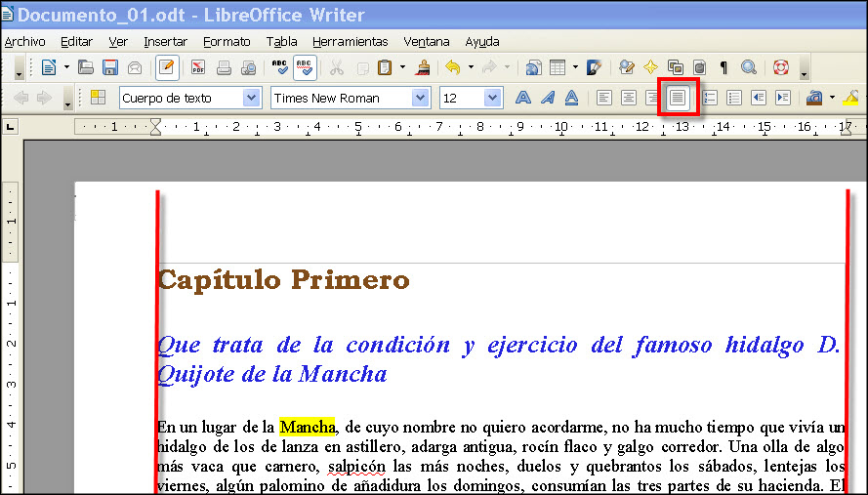Create a new document with the New icon
This screenshot has height=495, width=868.
pos(49,67)
